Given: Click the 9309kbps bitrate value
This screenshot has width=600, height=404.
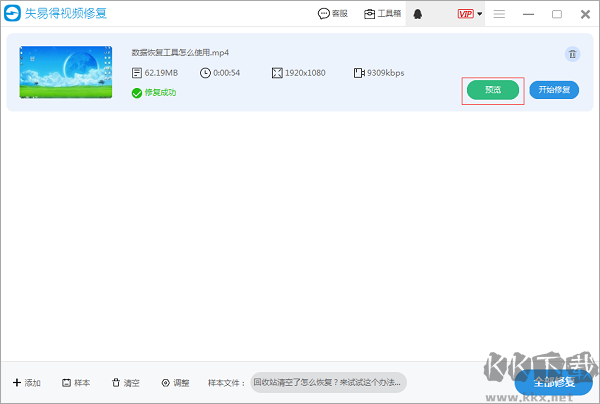Looking at the screenshot, I should pyautogui.click(x=385, y=73).
